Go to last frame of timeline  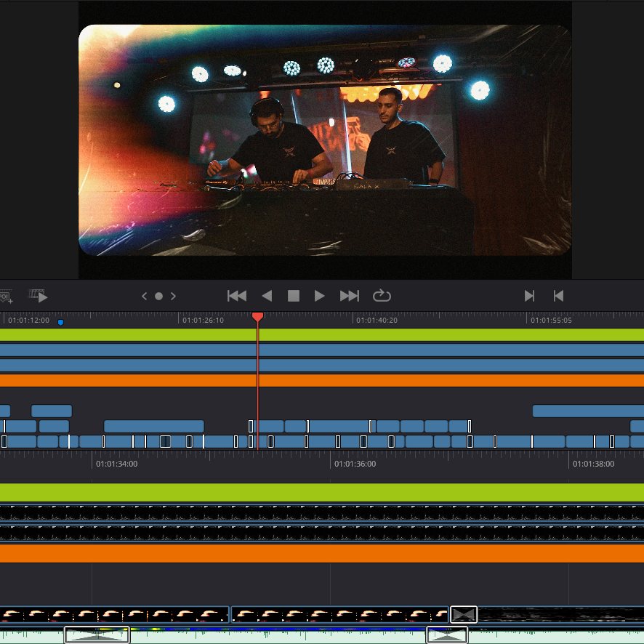click(x=350, y=296)
